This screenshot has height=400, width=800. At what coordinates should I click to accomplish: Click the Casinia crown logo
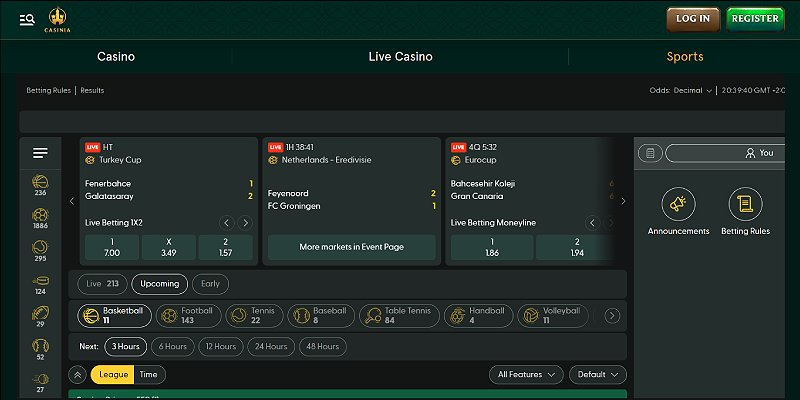57,20
